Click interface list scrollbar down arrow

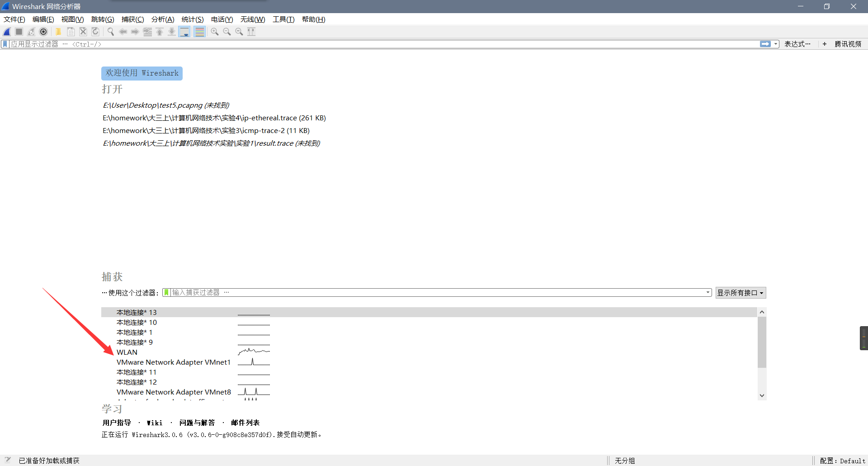[762, 395]
